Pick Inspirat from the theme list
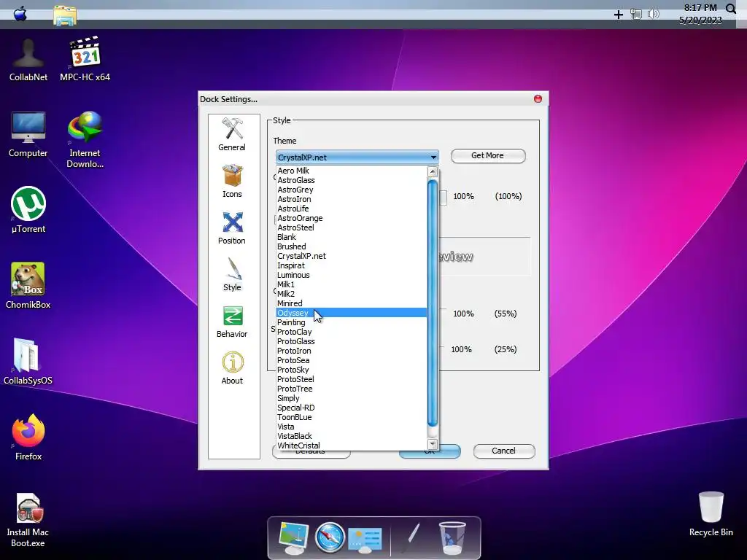This screenshot has width=747, height=560. tap(352, 265)
